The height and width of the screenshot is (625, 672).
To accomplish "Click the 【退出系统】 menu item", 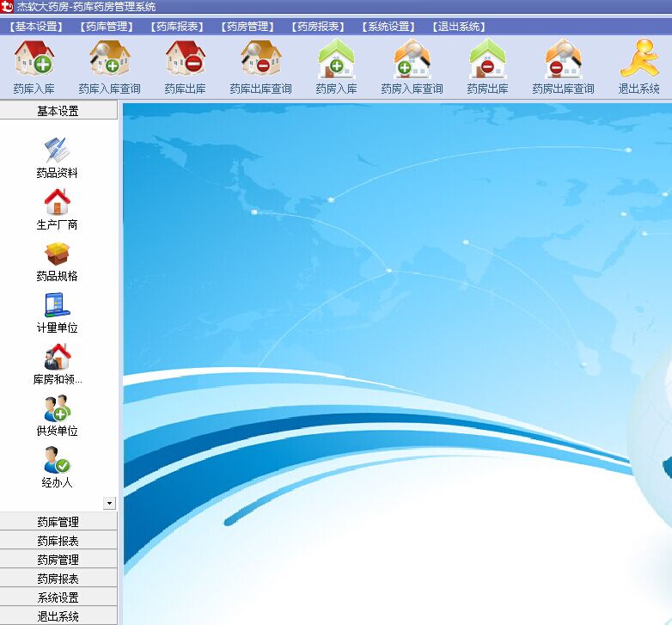I will coord(459,27).
